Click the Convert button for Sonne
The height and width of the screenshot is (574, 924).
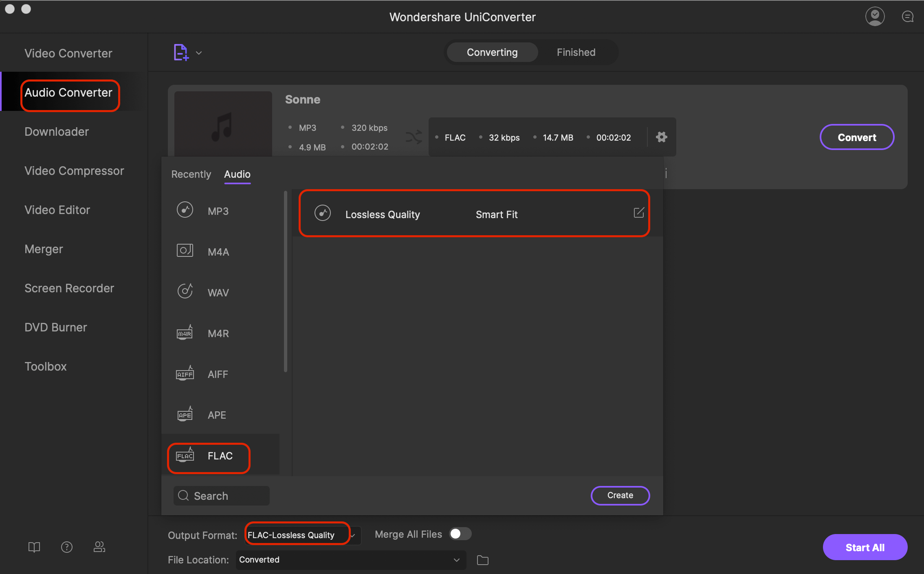856,137
